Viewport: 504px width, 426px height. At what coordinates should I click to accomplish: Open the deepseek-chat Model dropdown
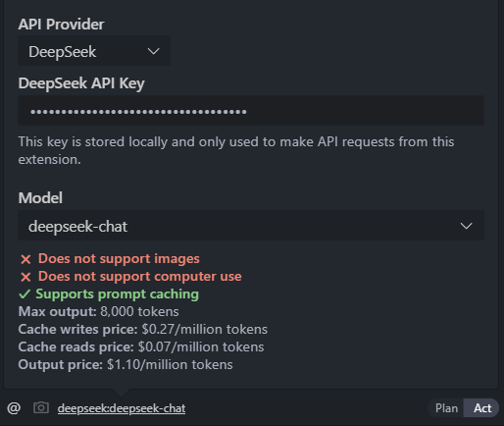[x=251, y=226]
